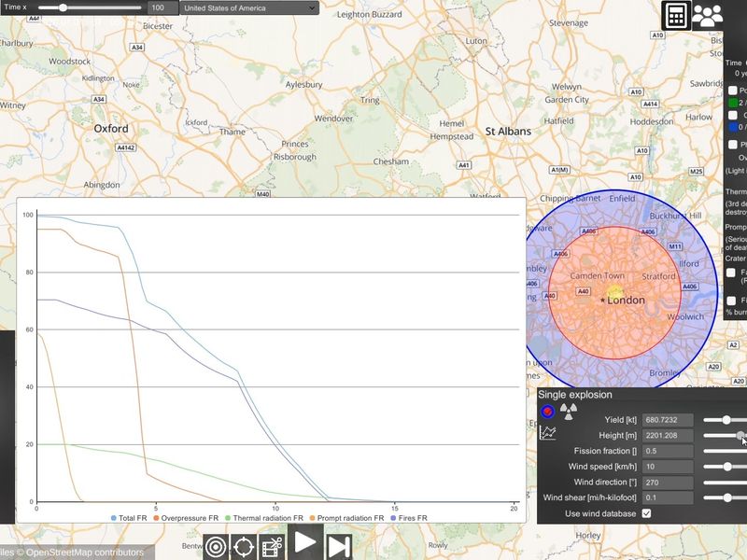Image resolution: width=747 pixels, height=560 pixels.
Task: Open the United States of America dropdown
Action: [249, 8]
